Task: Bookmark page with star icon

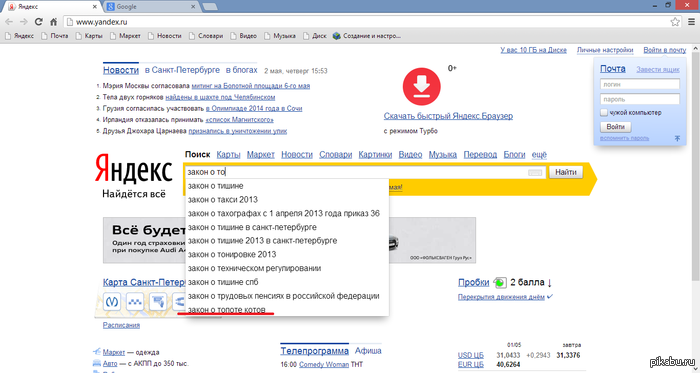Action: (675, 21)
